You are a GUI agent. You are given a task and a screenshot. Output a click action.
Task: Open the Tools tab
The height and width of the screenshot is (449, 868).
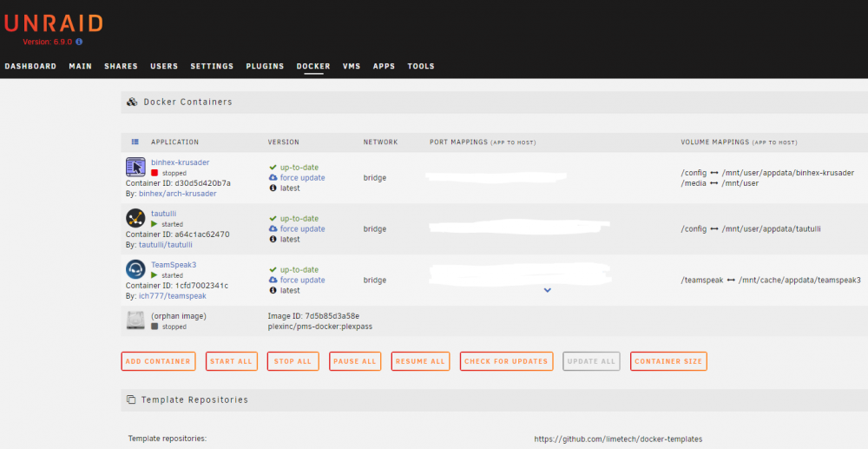tap(421, 66)
